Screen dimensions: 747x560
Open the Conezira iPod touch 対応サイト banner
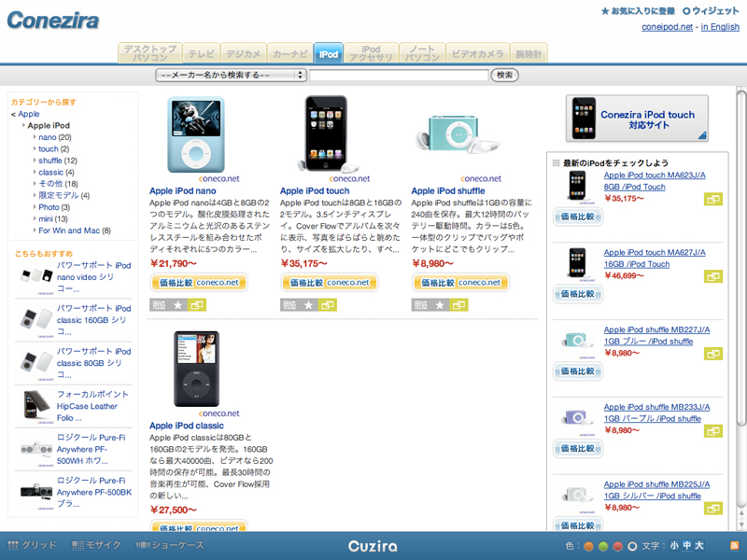637,119
